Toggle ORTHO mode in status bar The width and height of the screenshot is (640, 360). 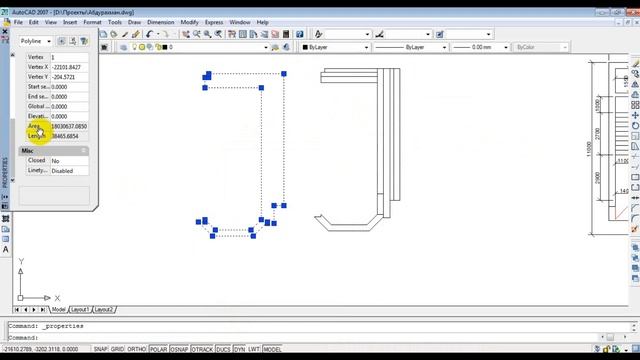(x=137, y=349)
